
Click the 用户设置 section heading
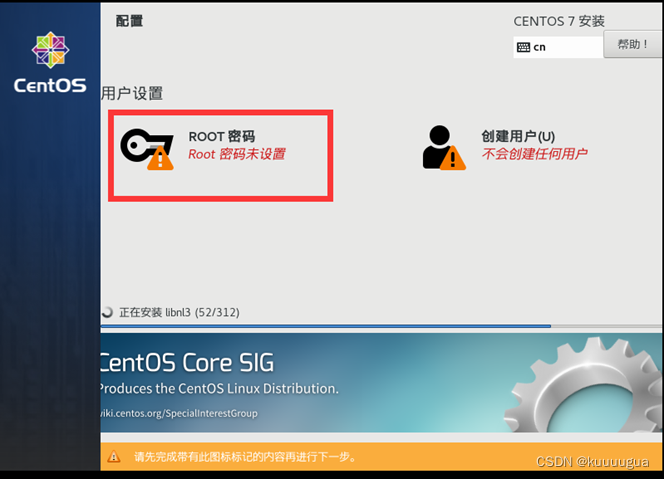coord(132,93)
